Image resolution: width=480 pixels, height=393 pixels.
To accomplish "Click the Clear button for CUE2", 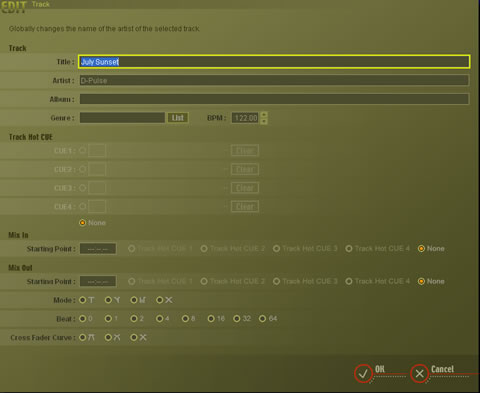I will click(245, 169).
